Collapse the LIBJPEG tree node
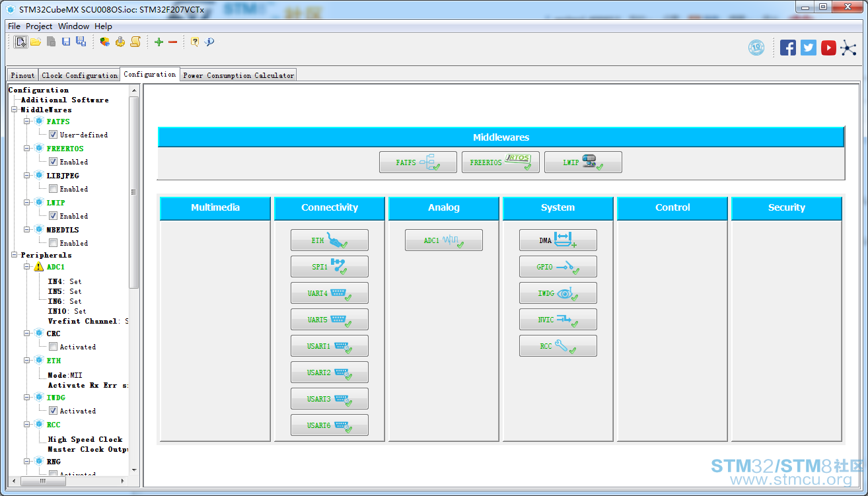Image resolution: width=868 pixels, height=496 pixels. [27, 176]
